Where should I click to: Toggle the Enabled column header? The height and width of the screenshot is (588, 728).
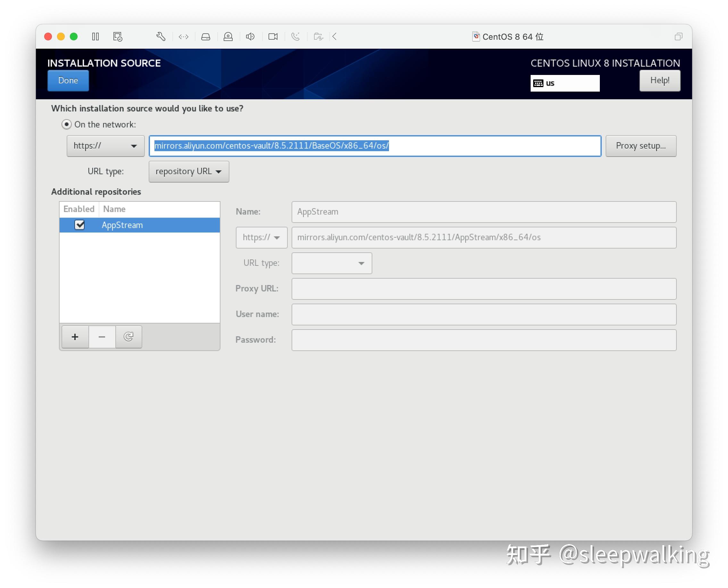79,209
